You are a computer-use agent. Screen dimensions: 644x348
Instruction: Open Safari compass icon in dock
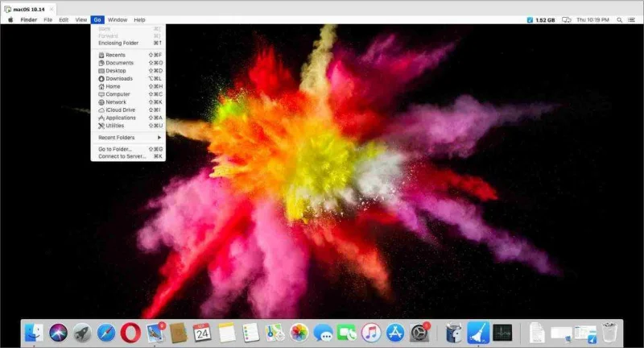(x=105, y=332)
